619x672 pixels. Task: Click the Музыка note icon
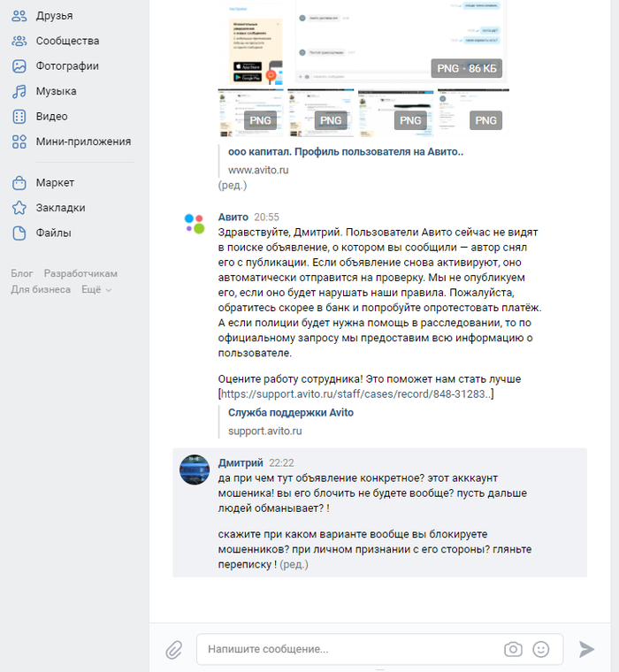(19, 91)
